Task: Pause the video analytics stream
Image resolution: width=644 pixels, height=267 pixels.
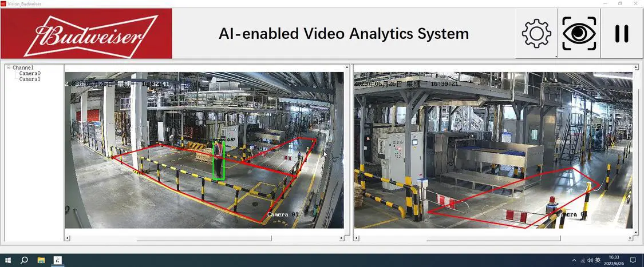Action: (622, 34)
